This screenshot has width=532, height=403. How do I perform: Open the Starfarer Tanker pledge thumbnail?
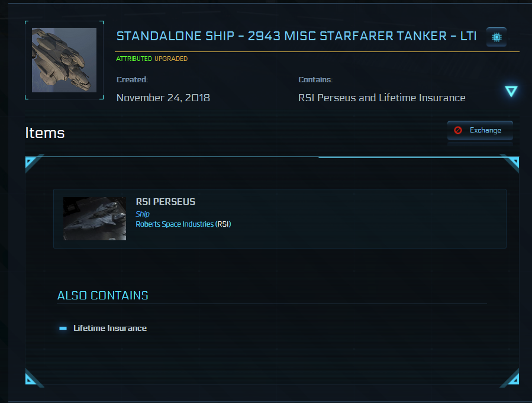[x=64, y=60]
